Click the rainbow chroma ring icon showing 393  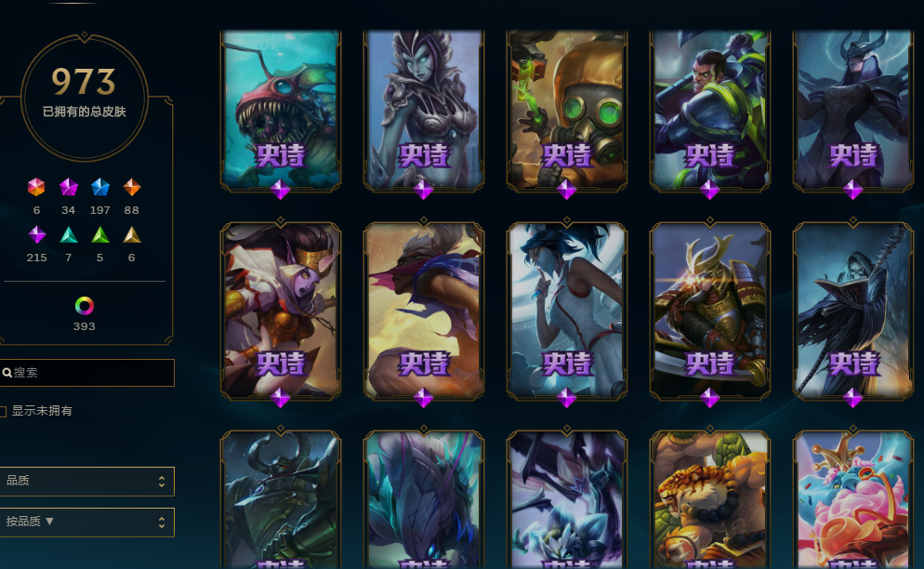(x=85, y=306)
